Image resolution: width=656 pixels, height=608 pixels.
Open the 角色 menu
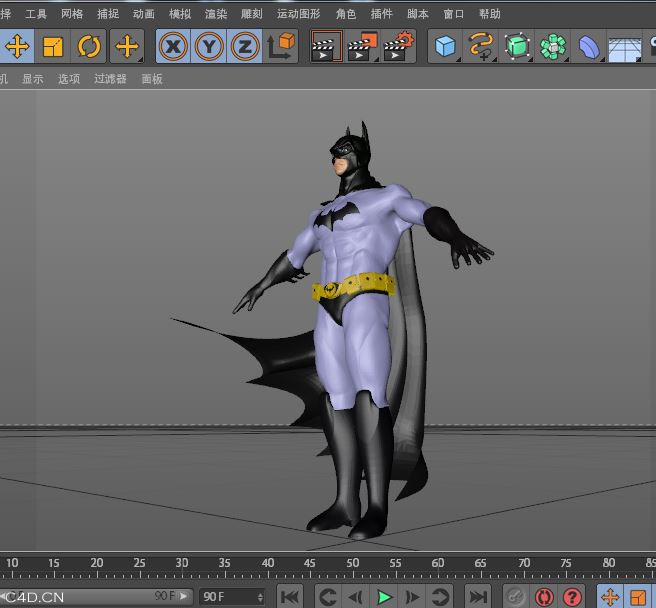pyautogui.click(x=346, y=14)
